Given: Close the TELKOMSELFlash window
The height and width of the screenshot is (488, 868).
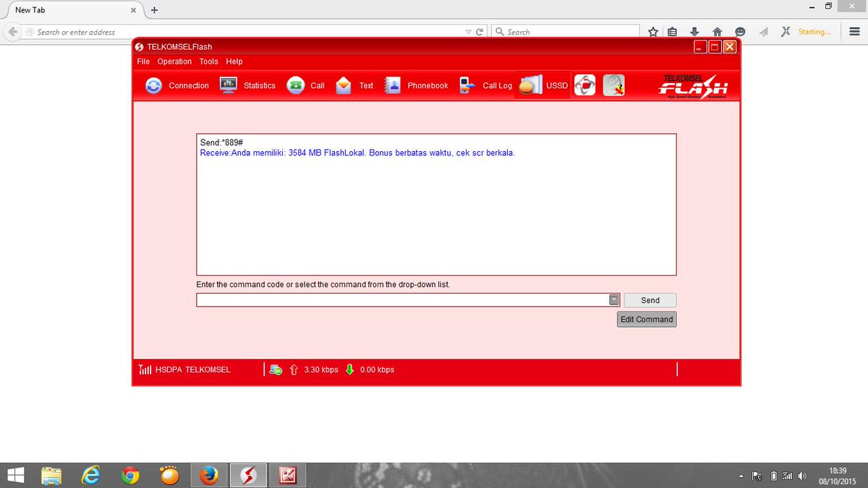Looking at the screenshot, I should [729, 46].
